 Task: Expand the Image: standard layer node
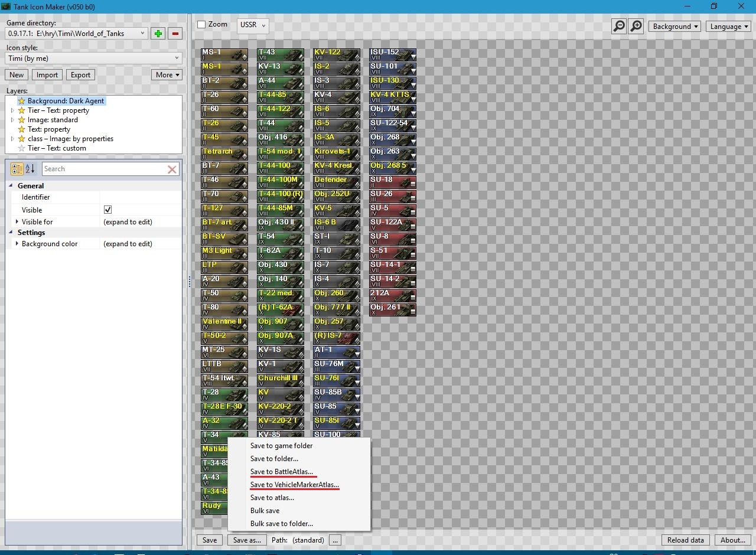(12, 120)
